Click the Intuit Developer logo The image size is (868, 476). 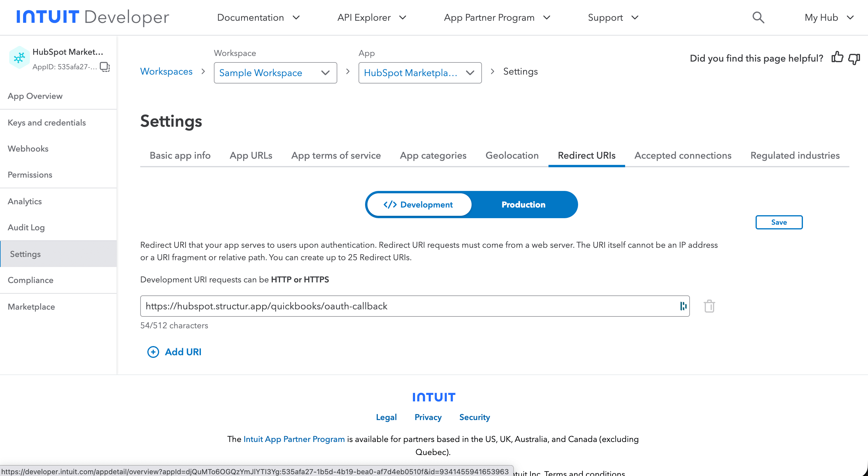[x=93, y=17]
